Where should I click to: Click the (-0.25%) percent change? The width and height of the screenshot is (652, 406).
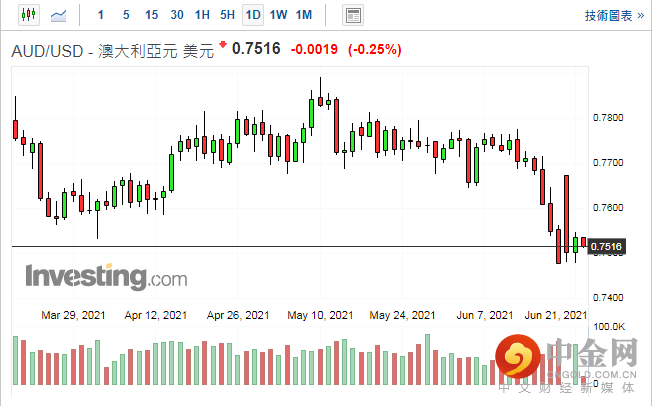375,50
